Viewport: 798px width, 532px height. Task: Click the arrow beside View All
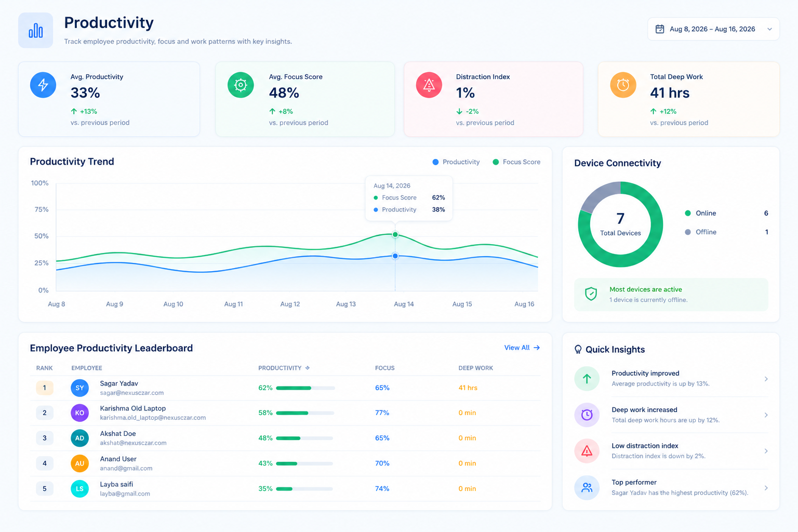pyautogui.click(x=537, y=348)
